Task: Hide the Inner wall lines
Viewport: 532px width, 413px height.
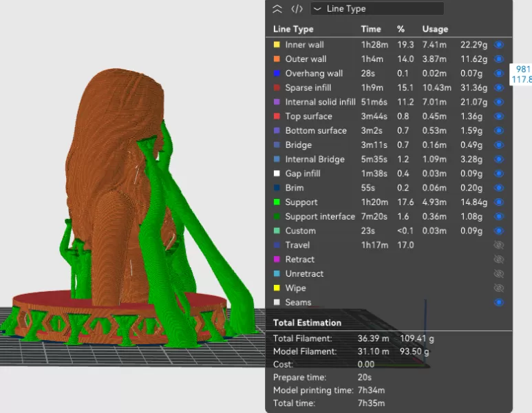Action: [499, 45]
